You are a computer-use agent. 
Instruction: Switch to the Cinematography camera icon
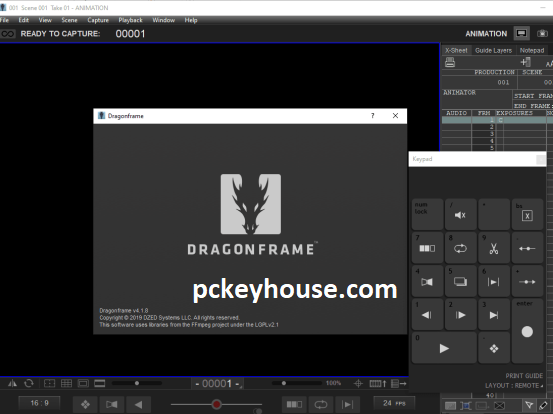[542, 34]
